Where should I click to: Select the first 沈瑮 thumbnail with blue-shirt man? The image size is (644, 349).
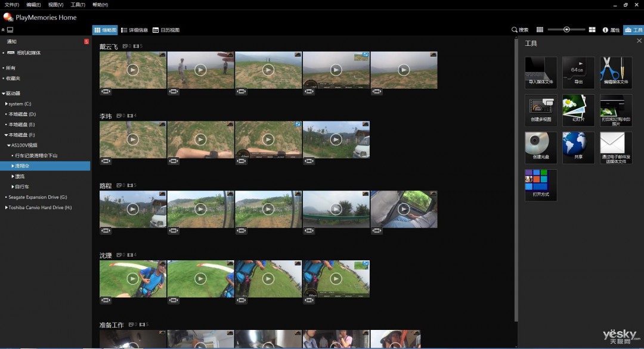click(x=132, y=279)
